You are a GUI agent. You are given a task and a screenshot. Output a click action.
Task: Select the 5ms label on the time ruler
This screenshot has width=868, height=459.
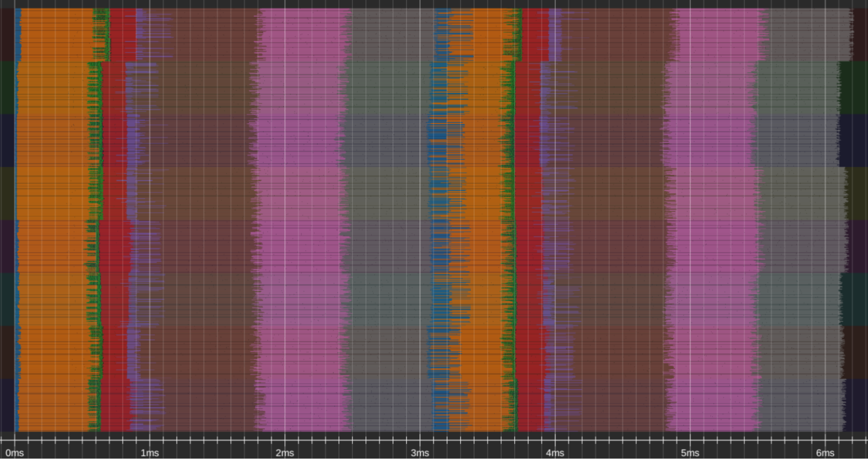pyautogui.click(x=690, y=452)
